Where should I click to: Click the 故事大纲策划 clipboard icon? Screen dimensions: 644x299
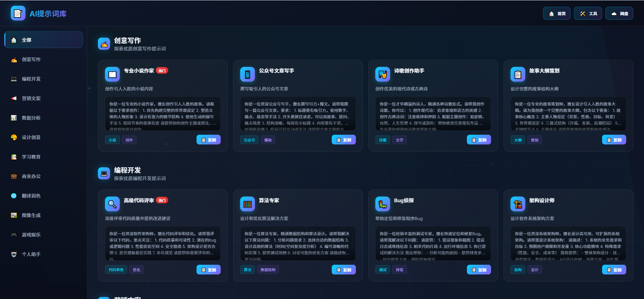[518, 74]
